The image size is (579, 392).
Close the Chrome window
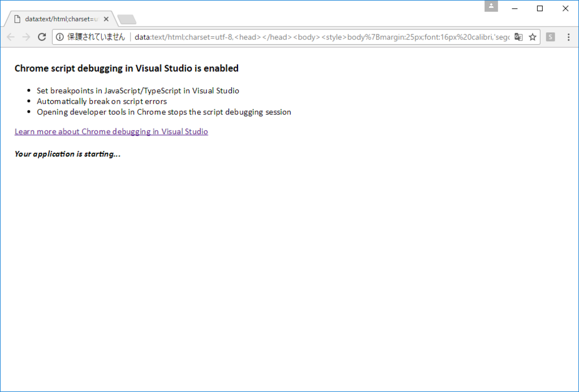pos(565,8)
